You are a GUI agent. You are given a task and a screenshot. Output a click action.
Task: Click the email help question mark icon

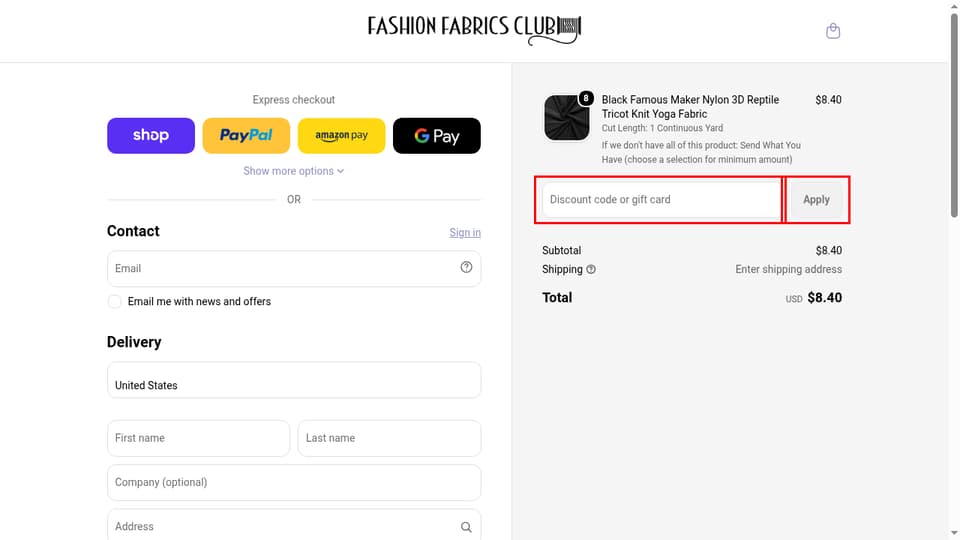coord(466,267)
